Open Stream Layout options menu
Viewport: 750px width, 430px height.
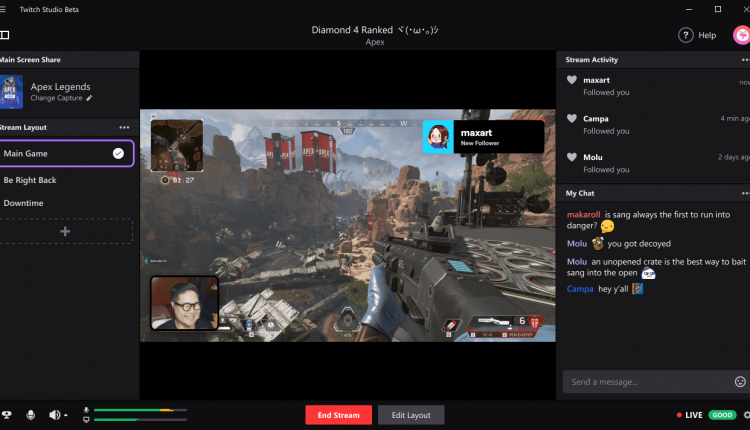(x=124, y=127)
